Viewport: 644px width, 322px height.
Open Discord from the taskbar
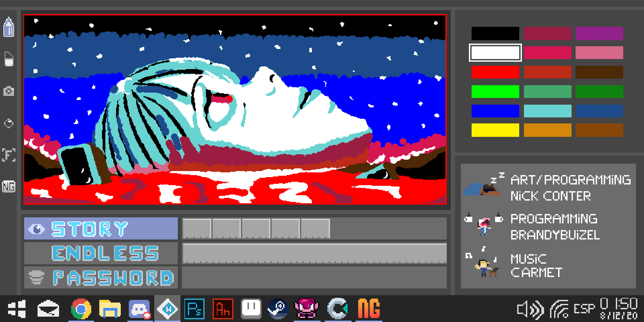pyautogui.click(x=139, y=309)
